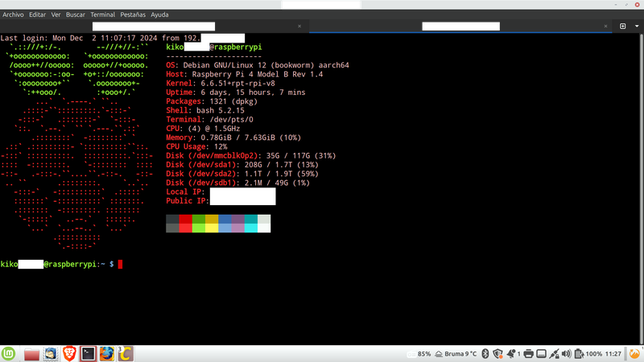Open the Ayuda menu
The width and height of the screenshot is (644, 362).
click(159, 14)
